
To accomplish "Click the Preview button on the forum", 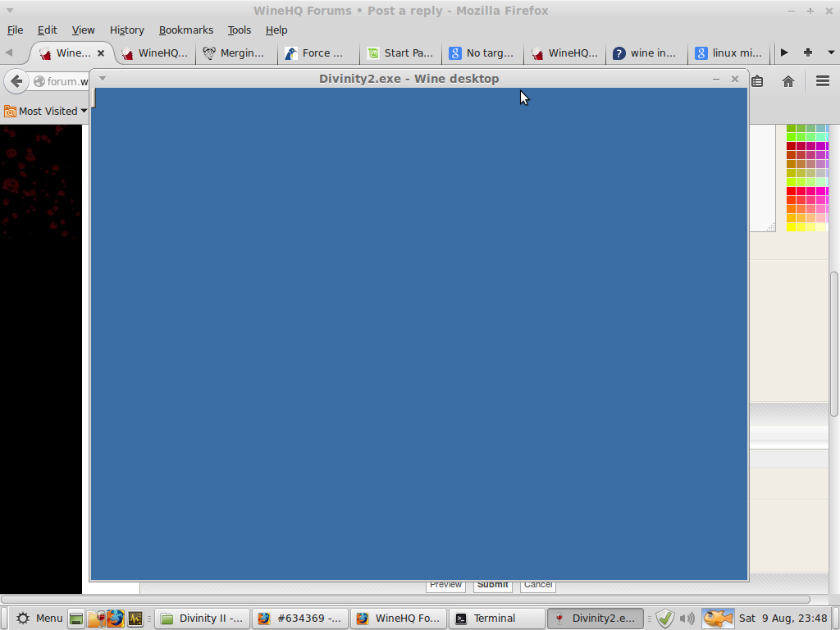I will pos(445,586).
